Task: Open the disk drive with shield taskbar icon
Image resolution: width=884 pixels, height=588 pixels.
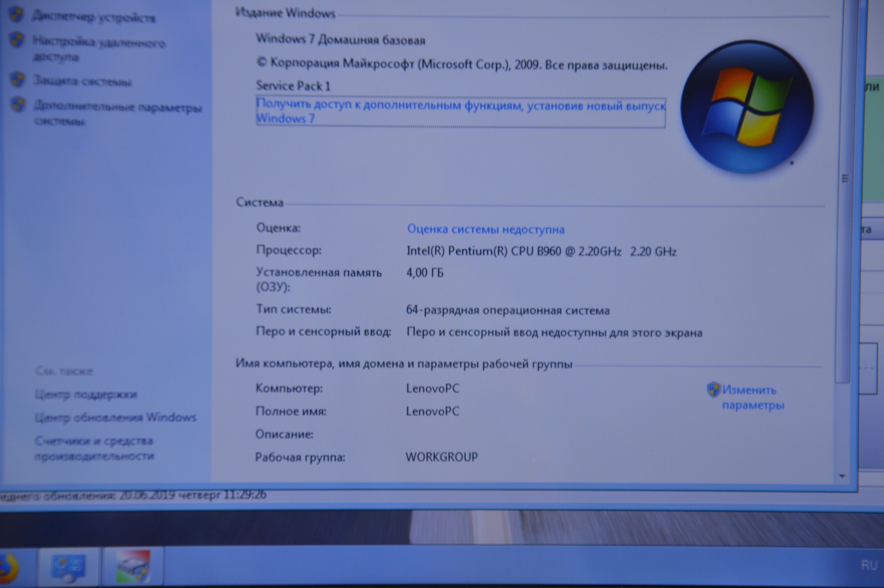Action: pyautogui.click(x=133, y=567)
